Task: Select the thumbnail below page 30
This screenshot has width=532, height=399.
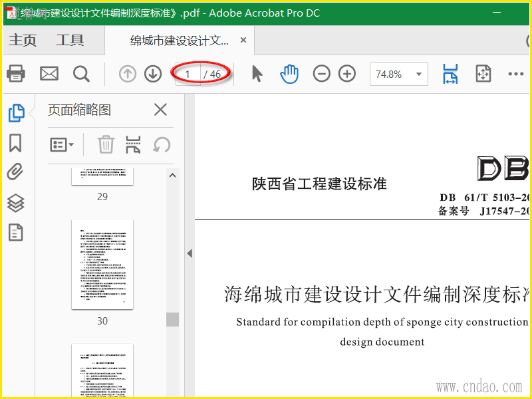Action: click(102, 370)
